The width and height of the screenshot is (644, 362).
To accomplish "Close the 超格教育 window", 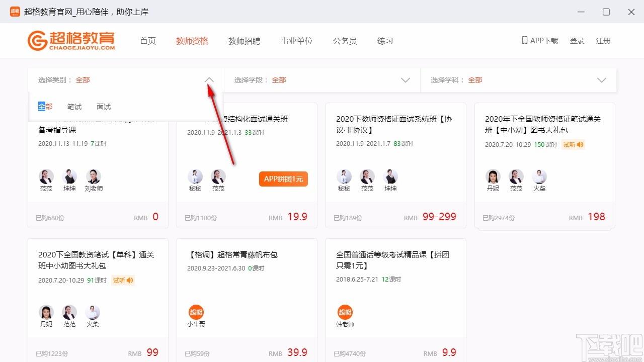I will pos(631,12).
